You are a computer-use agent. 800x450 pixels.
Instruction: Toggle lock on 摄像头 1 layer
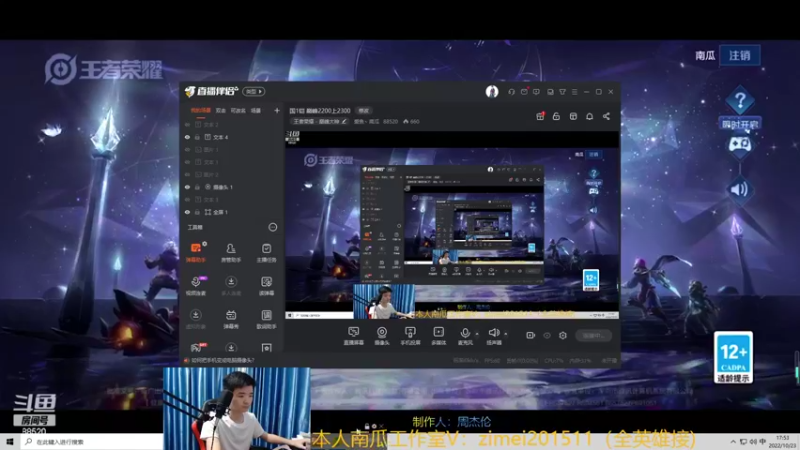tap(197, 187)
